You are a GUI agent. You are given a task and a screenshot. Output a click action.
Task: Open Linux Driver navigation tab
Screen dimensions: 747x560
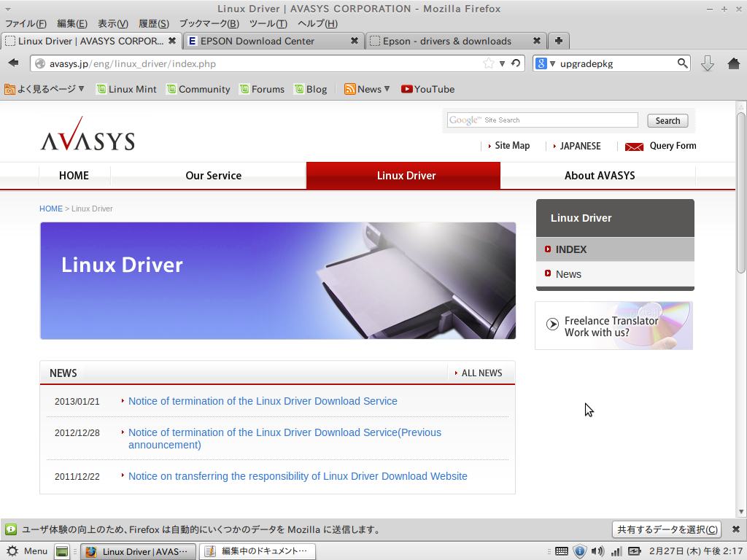[x=403, y=176]
